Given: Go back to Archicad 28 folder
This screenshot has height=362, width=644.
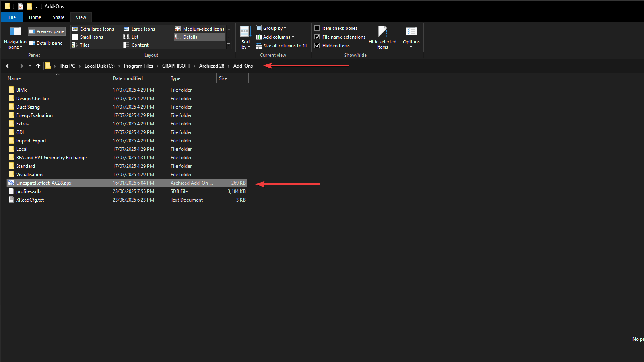Looking at the screenshot, I should click(x=212, y=66).
